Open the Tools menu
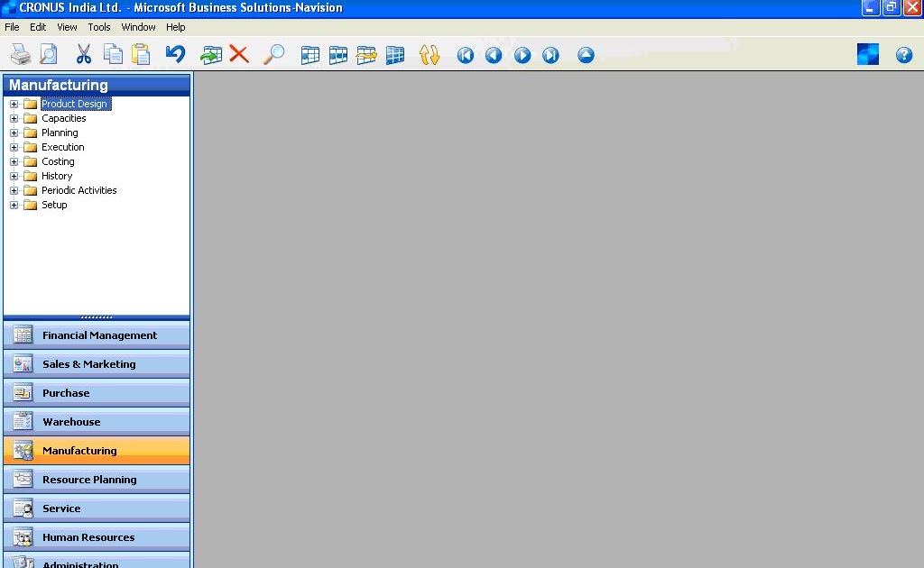The height and width of the screenshot is (568, 924). click(99, 27)
